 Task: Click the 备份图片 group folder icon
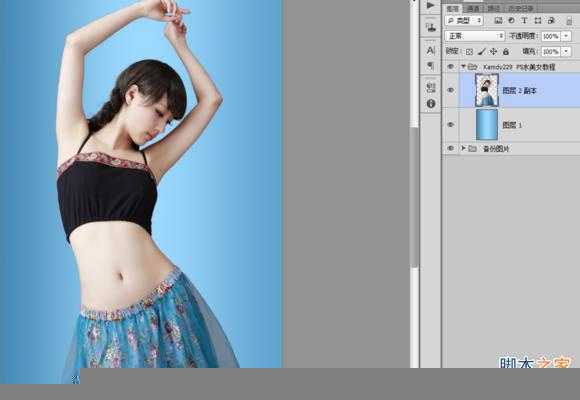472,148
